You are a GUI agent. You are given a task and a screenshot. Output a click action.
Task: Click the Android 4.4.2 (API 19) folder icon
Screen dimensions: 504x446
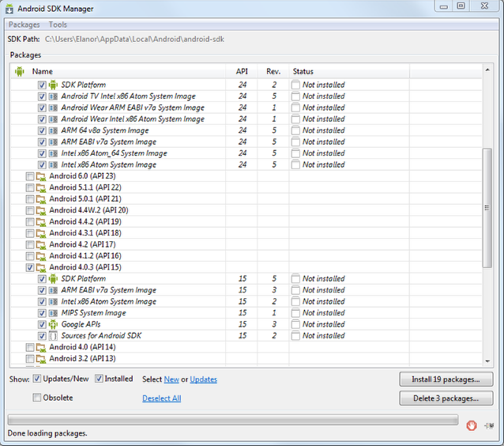pos(41,222)
